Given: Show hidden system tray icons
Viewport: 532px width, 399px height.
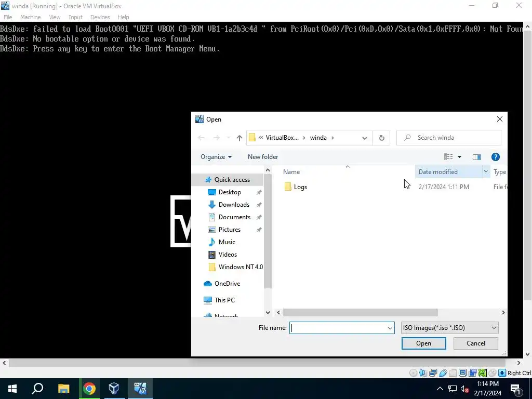Looking at the screenshot, I should (440, 389).
